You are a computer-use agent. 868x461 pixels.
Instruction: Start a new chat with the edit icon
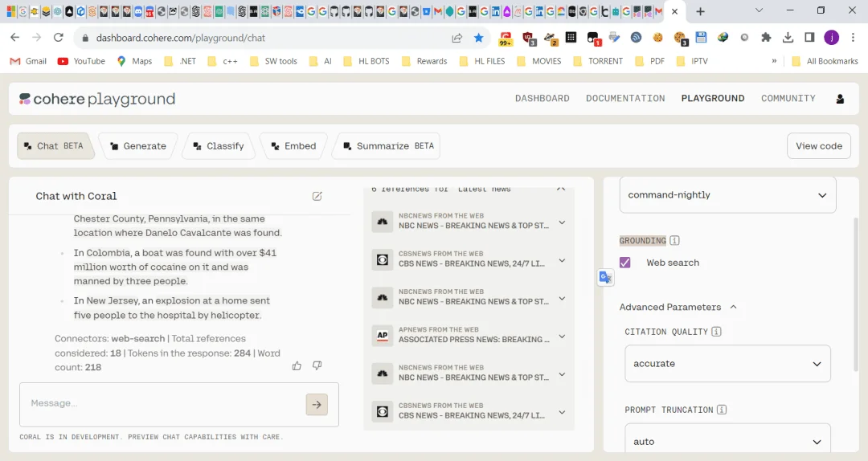pos(317,196)
